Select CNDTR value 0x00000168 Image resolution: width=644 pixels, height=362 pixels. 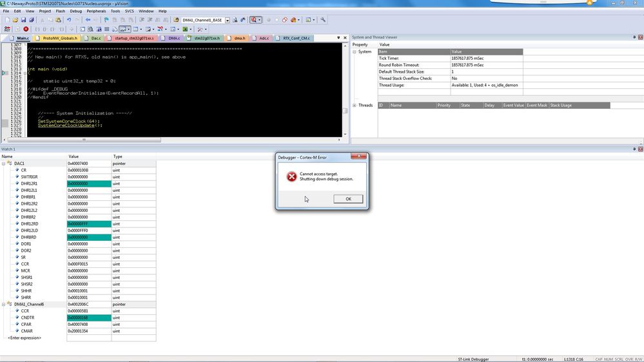click(89, 318)
